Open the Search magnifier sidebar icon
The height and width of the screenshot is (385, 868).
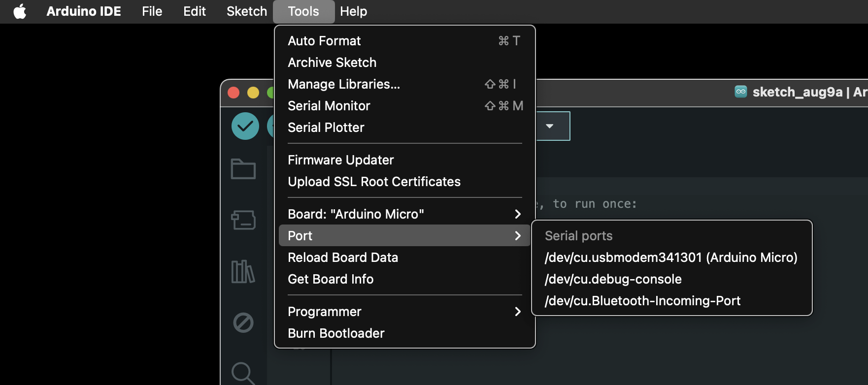pos(243,374)
